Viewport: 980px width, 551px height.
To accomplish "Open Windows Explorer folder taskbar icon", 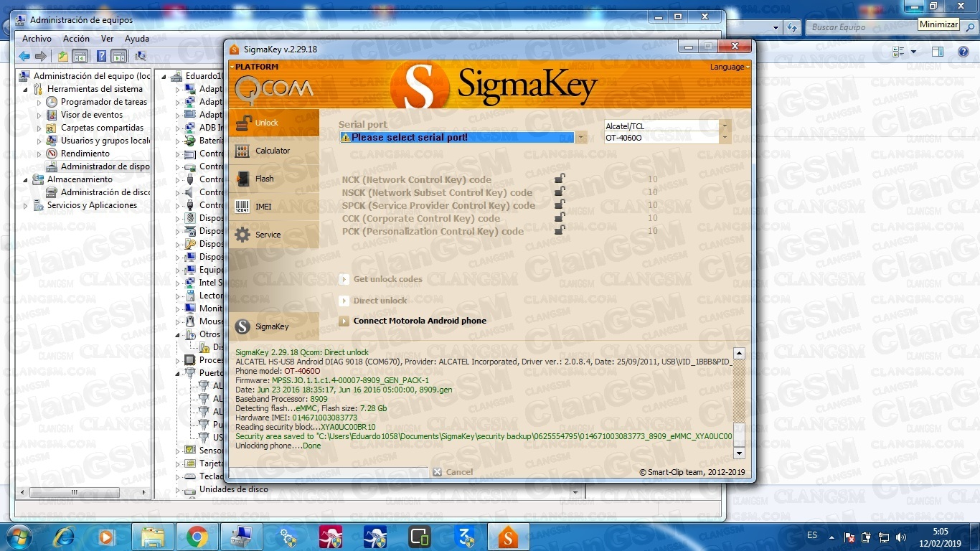I will coord(153,537).
